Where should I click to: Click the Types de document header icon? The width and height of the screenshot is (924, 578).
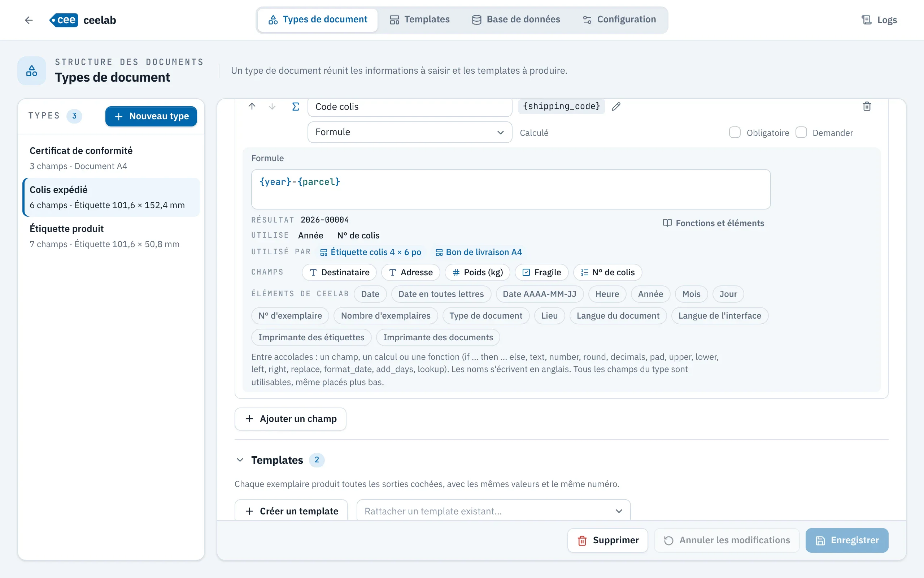coord(32,71)
